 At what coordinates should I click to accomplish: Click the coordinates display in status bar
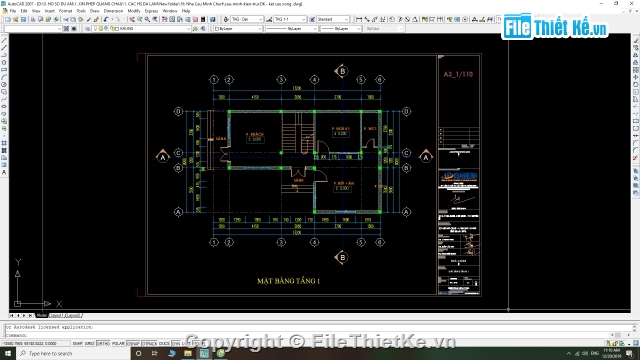click(36, 344)
